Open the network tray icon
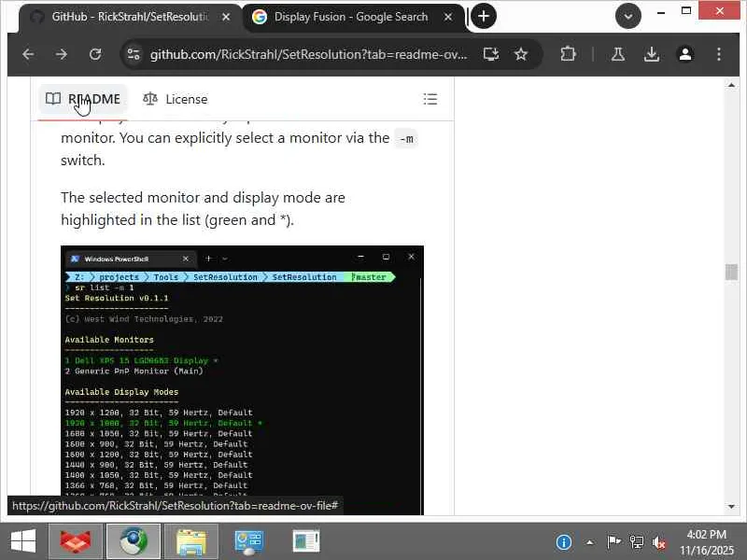Viewport: 747px width, 560px height. click(637, 542)
